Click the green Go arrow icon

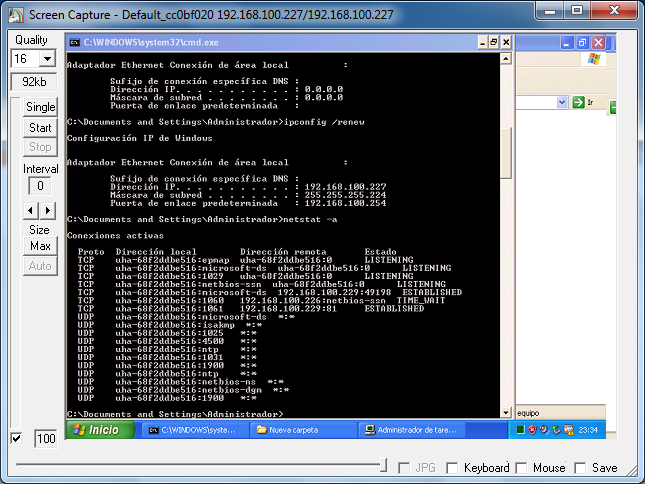577,102
